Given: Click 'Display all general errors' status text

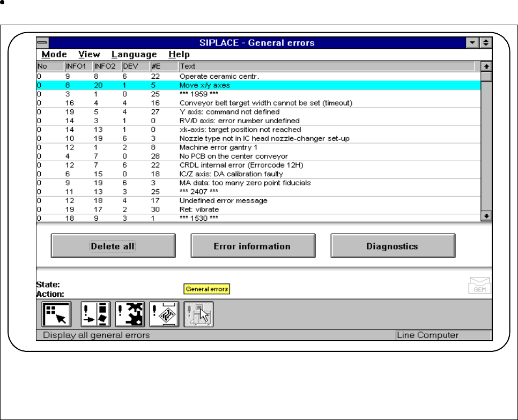Looking at the screenshot, I should tap(97, 335).
